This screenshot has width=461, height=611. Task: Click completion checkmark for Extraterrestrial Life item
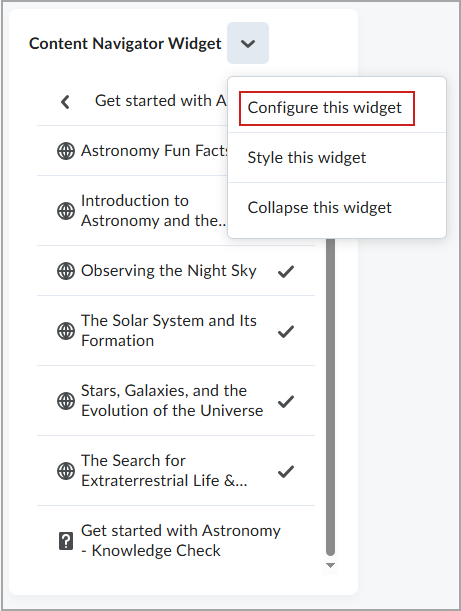pos(286,471)
